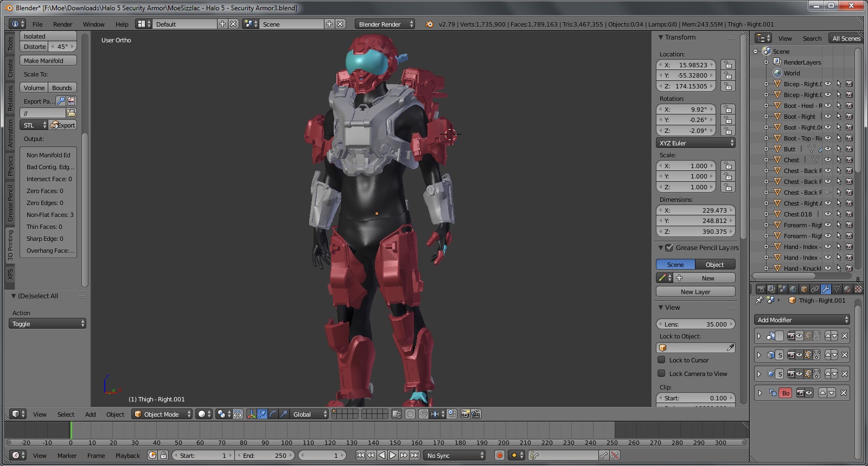
Task: Lock the X location with the padlock icon
Action: [x=728, y=65]
